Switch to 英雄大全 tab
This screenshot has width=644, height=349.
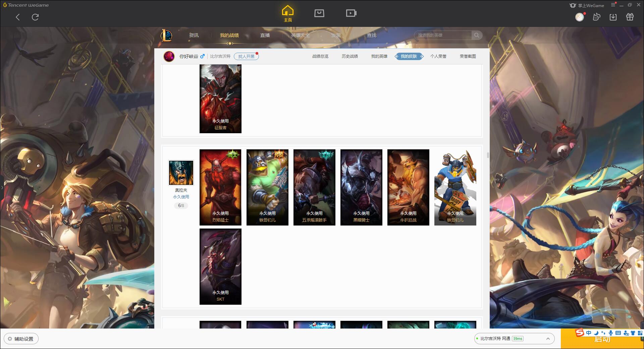tap(301, 35)
